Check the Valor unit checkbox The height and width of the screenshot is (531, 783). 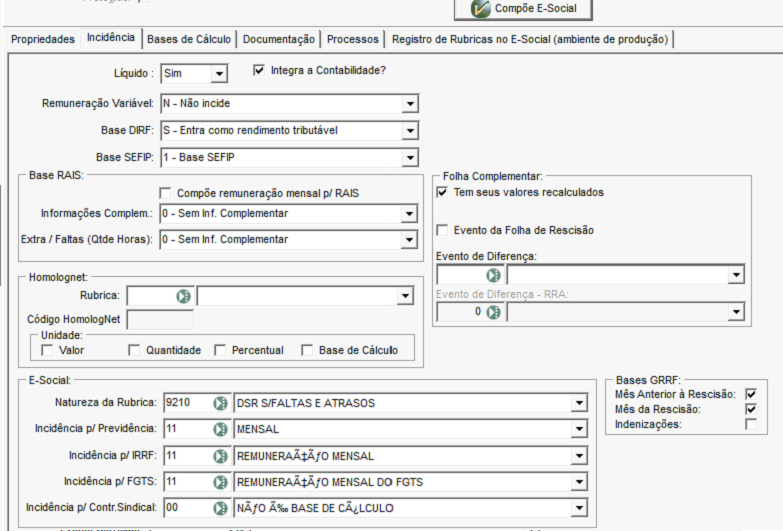(x=47, y=350)
